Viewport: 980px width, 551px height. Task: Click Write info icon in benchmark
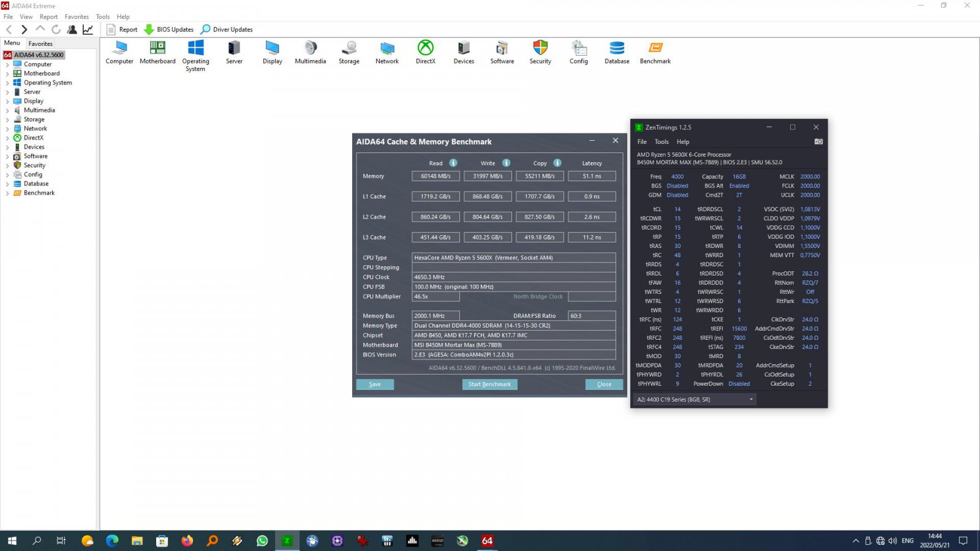point(507,163)
